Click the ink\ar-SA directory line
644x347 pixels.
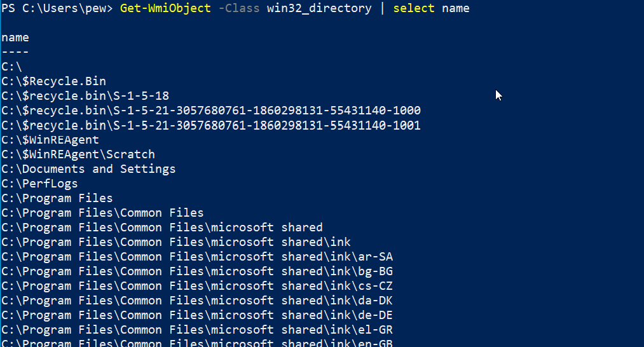(x=197, y=257)
